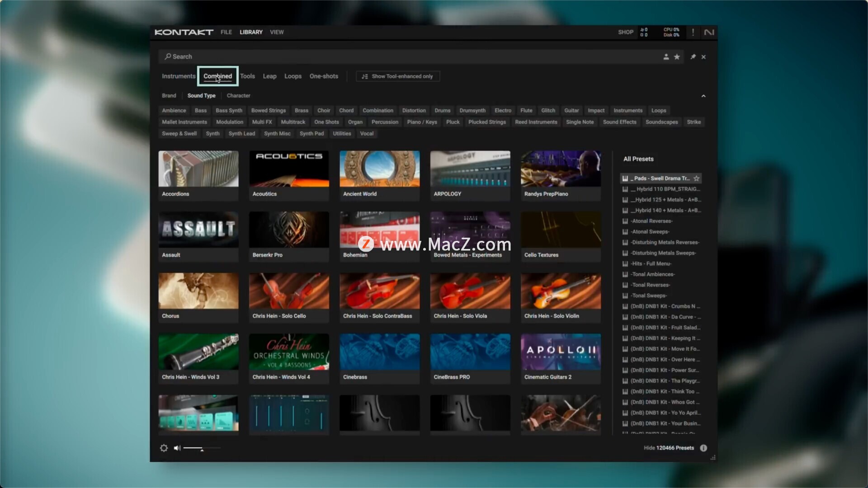The height and width of the screenshot is (488, 868).
Task: Collapse the tag filters with the chevron
Action: click(703, 96)
